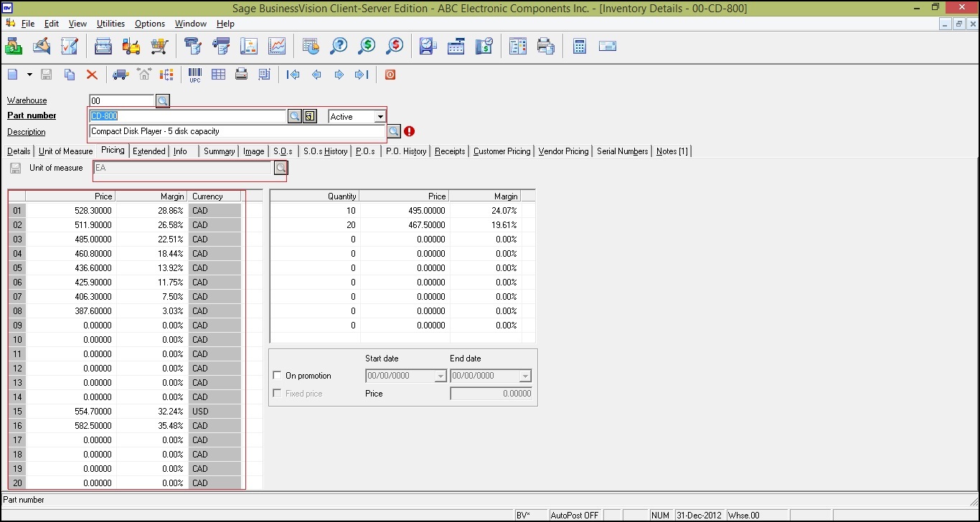Click the checklist with checkmark icon
Screen dimensions: 980x522
pos(70,47)
